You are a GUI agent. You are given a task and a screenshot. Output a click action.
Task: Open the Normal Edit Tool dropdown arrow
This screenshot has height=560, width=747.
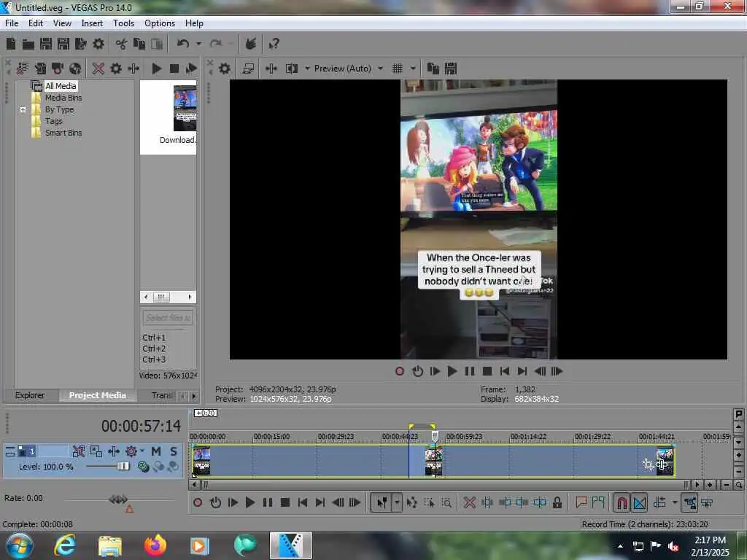coord(396,502)
